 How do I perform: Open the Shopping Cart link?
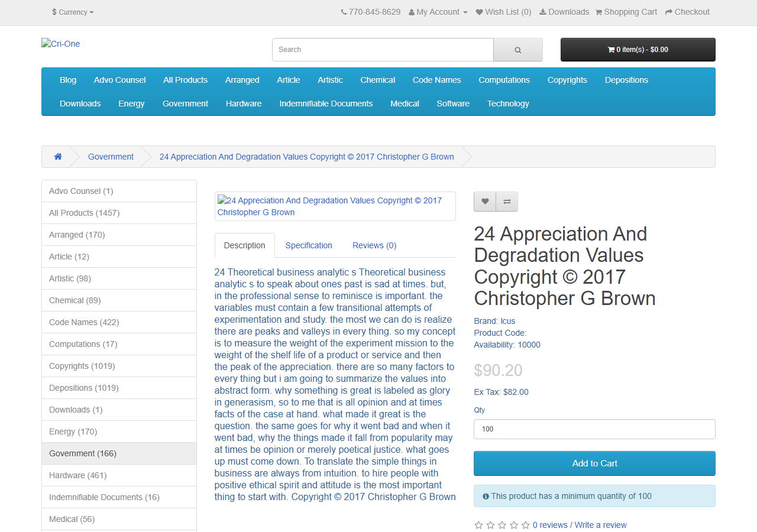pyautogui.click(x=626, y=12)
